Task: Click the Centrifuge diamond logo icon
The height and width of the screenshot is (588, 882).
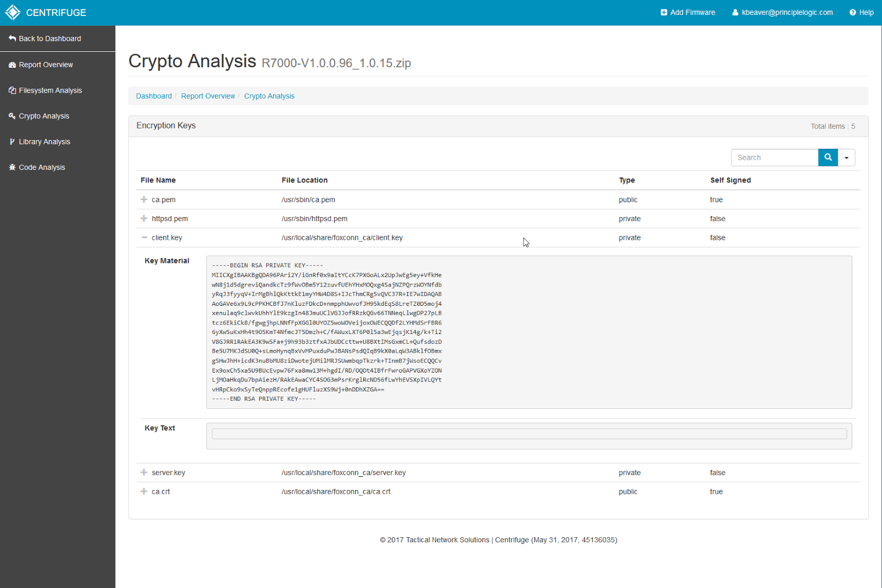Action: coord(12,12)
